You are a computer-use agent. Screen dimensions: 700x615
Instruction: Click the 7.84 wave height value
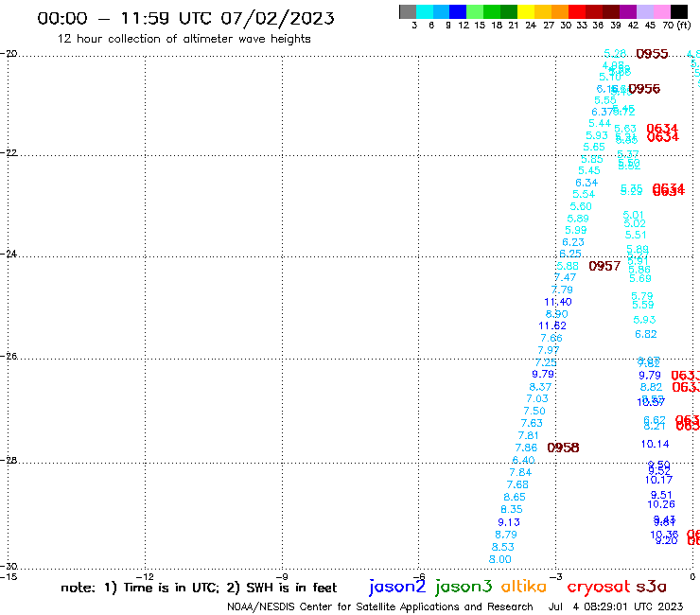[x=520, y=472]
